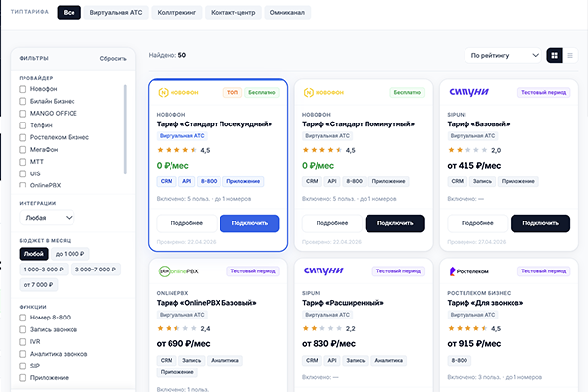The image size is (588, 392).
Task: Open Подробнее for Сипуни Базовый tariff
Action: pos(477,223)
